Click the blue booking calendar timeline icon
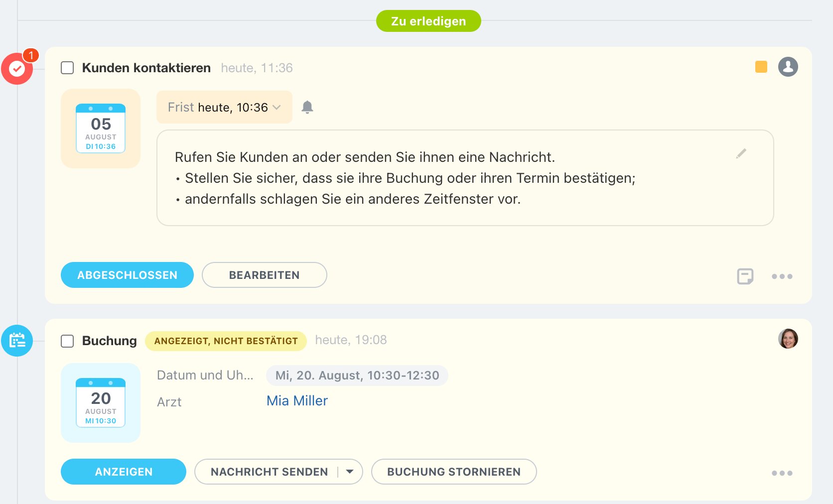The image size is (833, 504). (17, 341)
